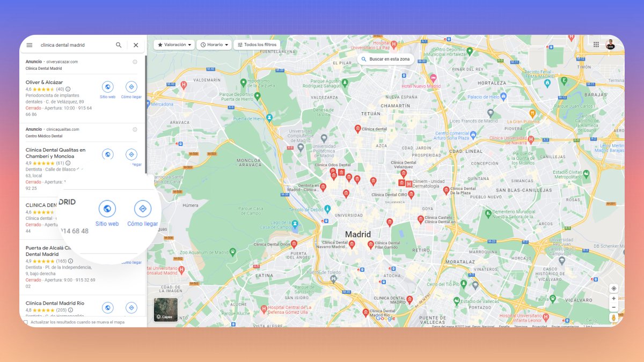Select the Clínica Dental De la Plaza pin
Screen dimensions: 644x362
coord(446,190)
